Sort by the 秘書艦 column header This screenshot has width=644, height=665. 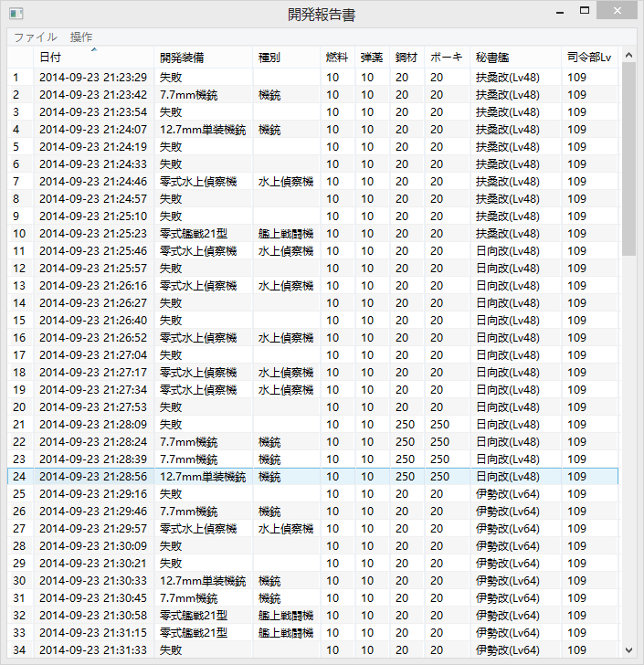click(x=516, y=58)
